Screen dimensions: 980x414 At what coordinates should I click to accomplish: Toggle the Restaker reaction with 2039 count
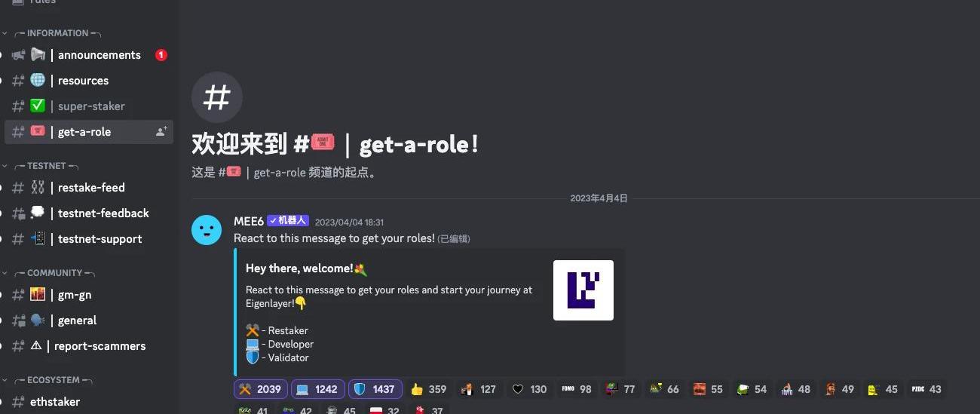261,389
